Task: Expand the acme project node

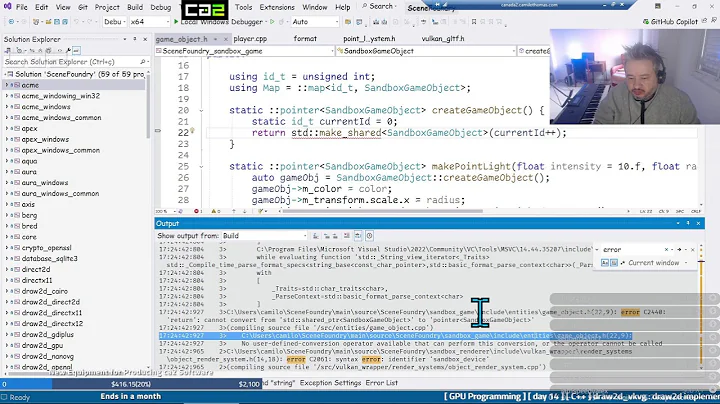Action: point(7,85)
